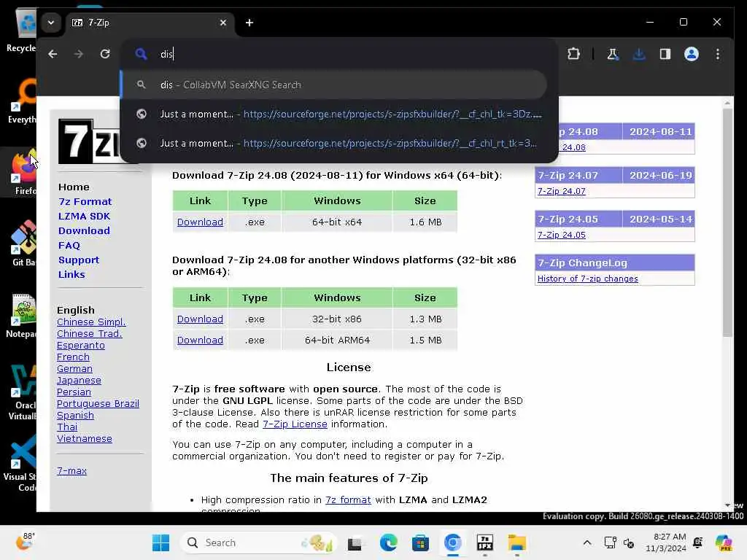
Task: Switch language to Thai
Action: tap(66, 427)
